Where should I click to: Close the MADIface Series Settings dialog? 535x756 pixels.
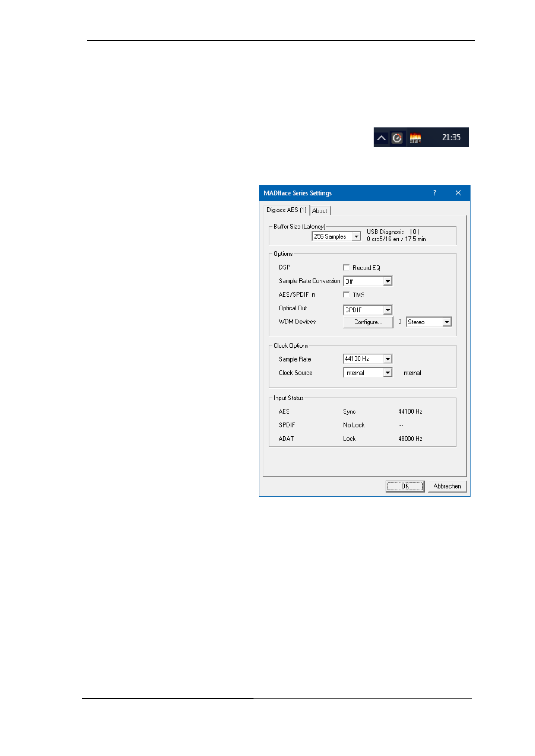point(458,193)
